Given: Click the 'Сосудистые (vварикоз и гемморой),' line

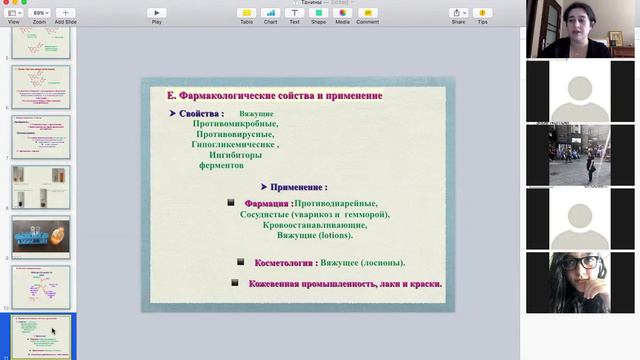Looking at the screenshot, I should [315, 214].
